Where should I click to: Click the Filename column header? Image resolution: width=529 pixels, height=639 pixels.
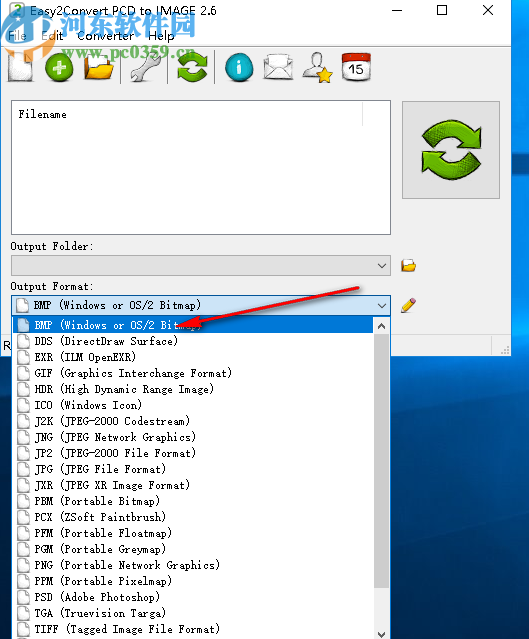point(187,114)
